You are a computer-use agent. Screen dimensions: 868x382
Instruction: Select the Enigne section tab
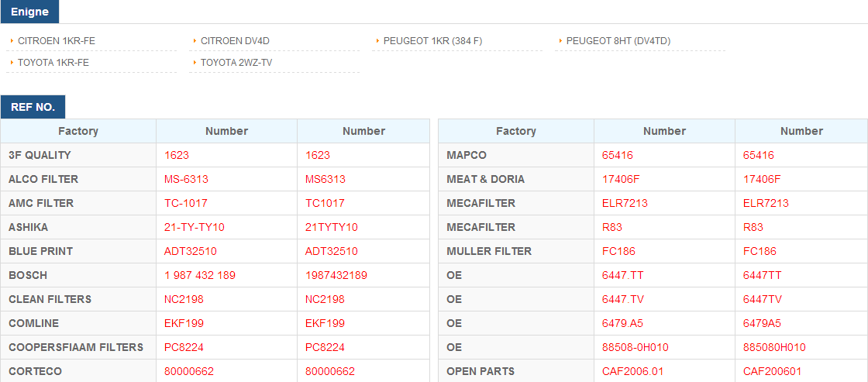tap(30, 12)
